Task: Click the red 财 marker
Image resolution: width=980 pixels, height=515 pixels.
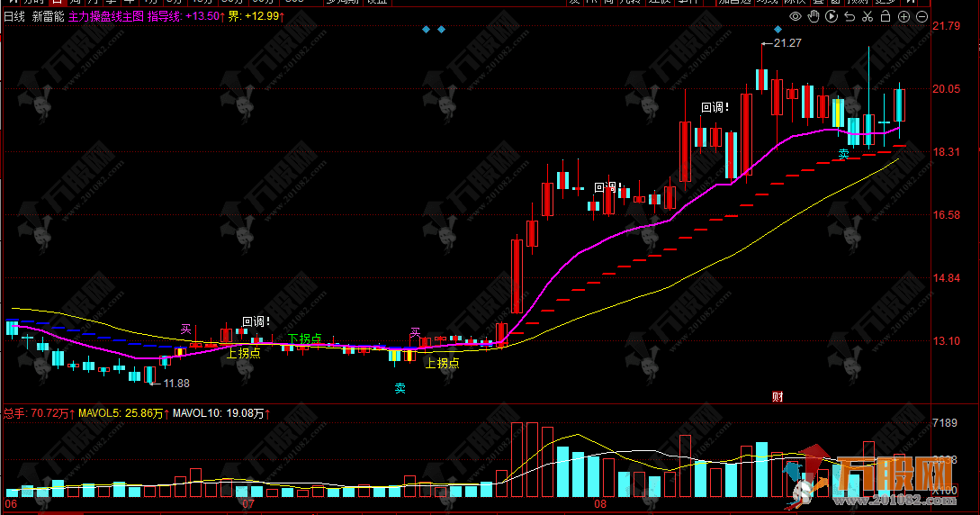Action: click(x=778, y=396)
